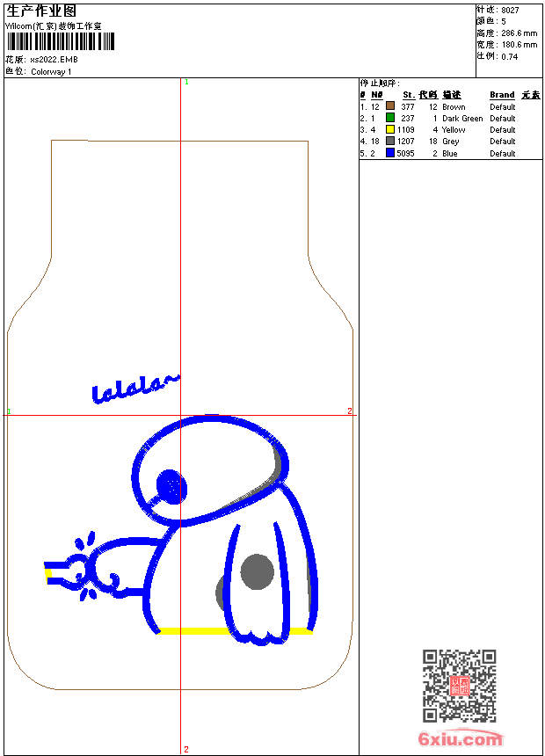The image size is (545, 756).
Task: Click the Blue description text
Action: click(x=449, y=154)
